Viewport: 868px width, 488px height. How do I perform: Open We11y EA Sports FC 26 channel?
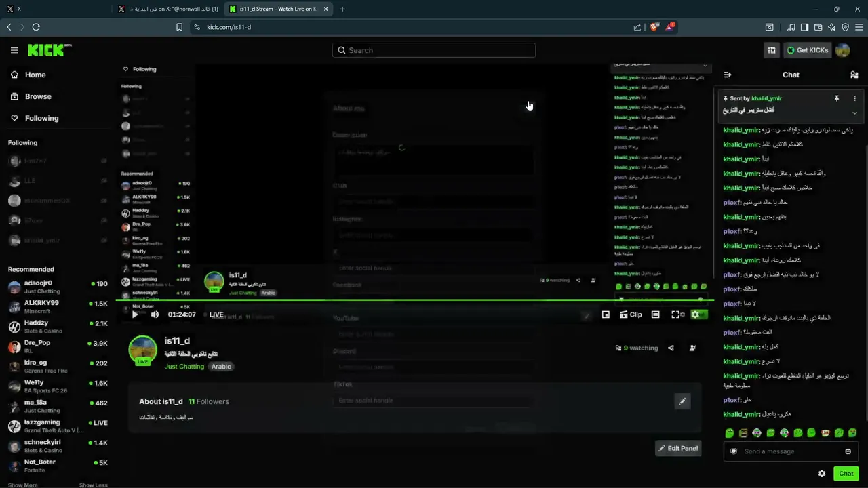[58, 386]
